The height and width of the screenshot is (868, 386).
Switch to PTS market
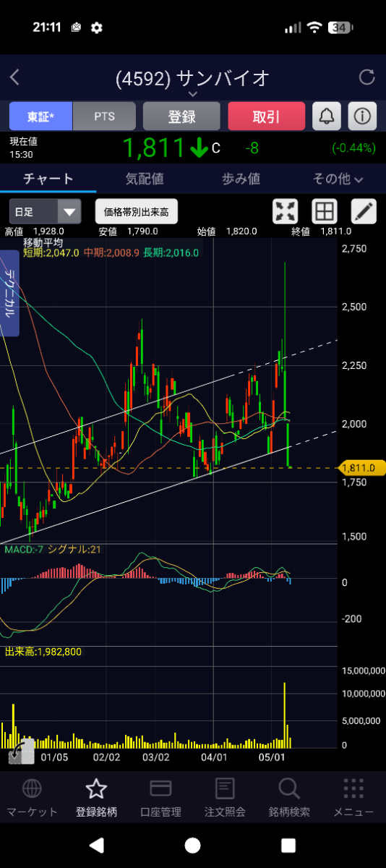pos(105,116)
